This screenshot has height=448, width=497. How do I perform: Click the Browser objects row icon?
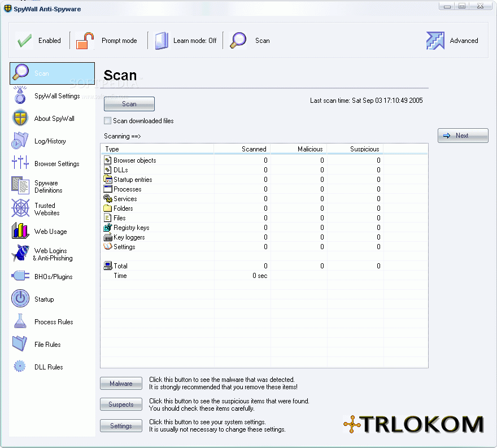108,160
